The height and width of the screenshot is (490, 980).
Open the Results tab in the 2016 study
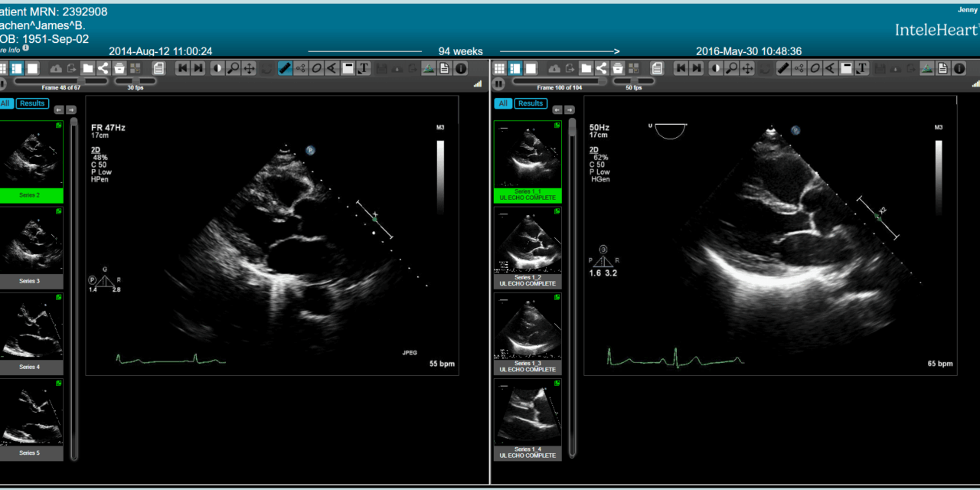(x=530, y=103)
